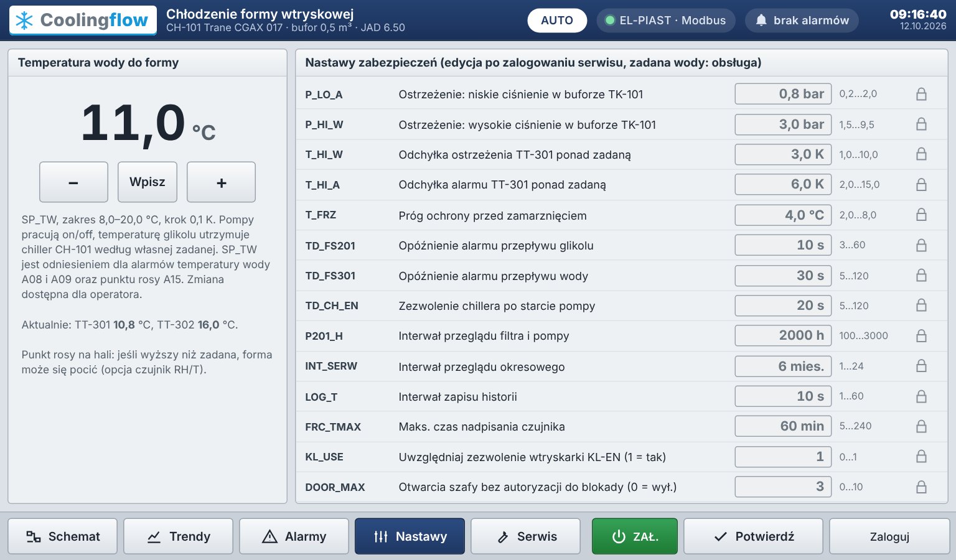The height and width of the screenshot is (560, 956).
Task: Click the lock icon for T_FRZ threshold
Action: coord(921,215)
